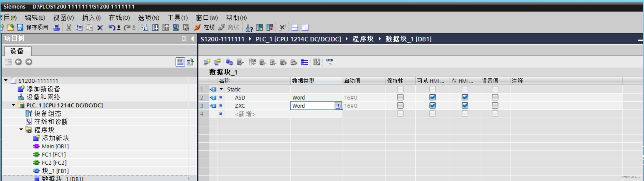644x181 pixels.
Task: Select Main [OB1] block
Action: pos(55,146)
